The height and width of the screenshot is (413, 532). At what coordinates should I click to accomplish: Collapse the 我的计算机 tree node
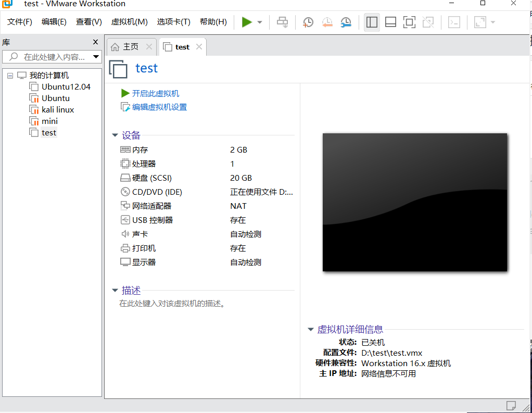(x=9, y=75)
